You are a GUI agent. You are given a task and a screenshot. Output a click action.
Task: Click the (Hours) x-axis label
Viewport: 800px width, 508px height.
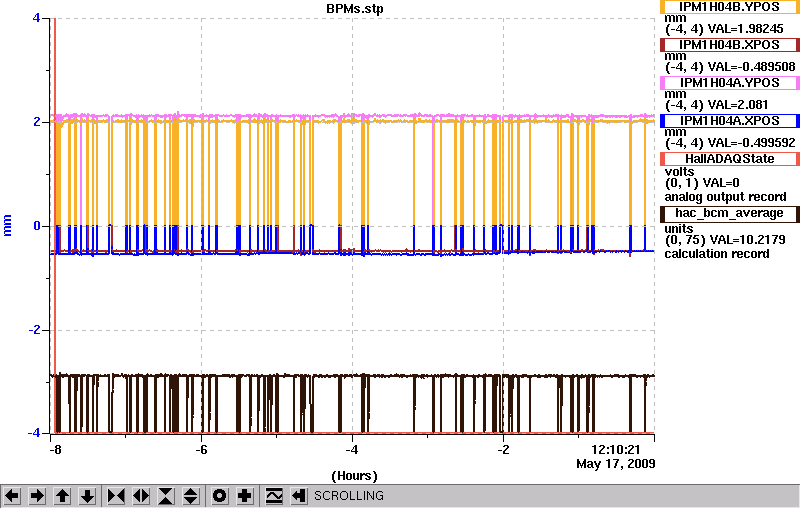click(355, 476)
